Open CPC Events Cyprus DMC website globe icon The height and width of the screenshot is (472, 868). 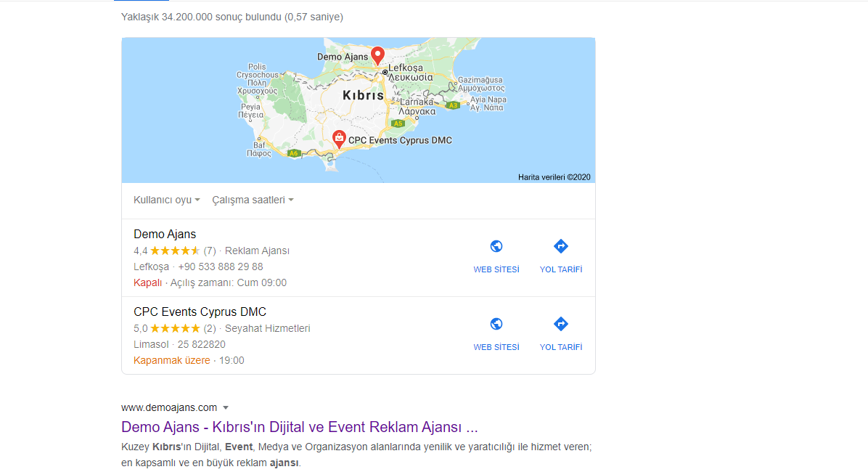[496, 324]
